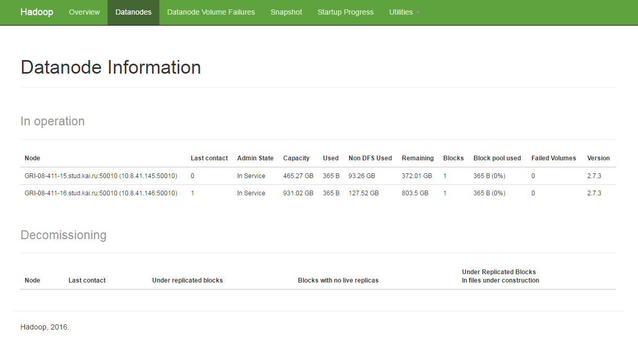Click the Block pool used column header
The image size is (638, 364).
click(x=497, y=158)
